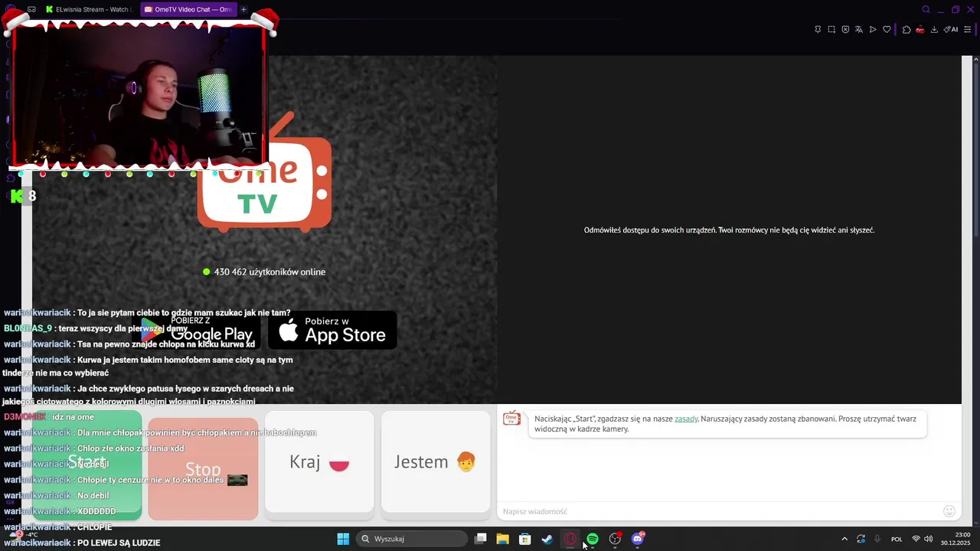Click the POL language indicator
Viewport: 980px width, 551px height.
(897, 539)
